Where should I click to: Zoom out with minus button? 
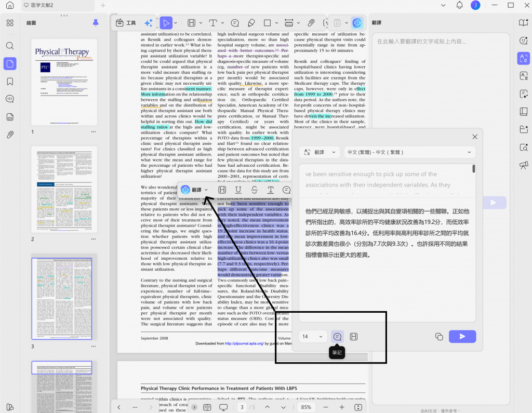coord(326,407)
